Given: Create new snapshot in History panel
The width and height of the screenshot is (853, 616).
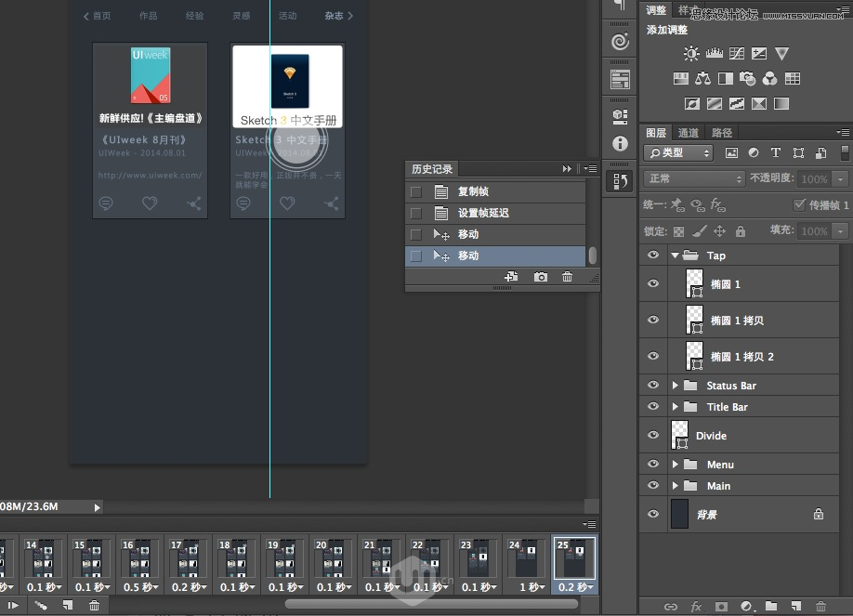Looking at the screenshot, I should point(540,277).
